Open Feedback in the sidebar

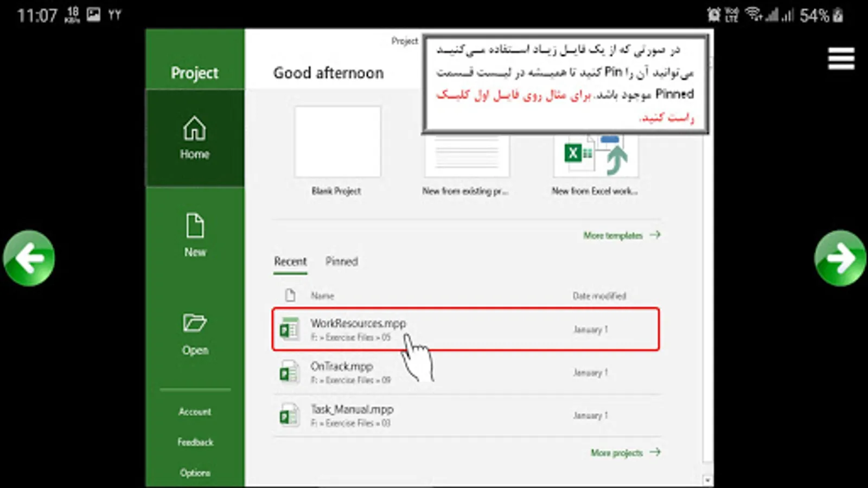(x=195, y=442)
